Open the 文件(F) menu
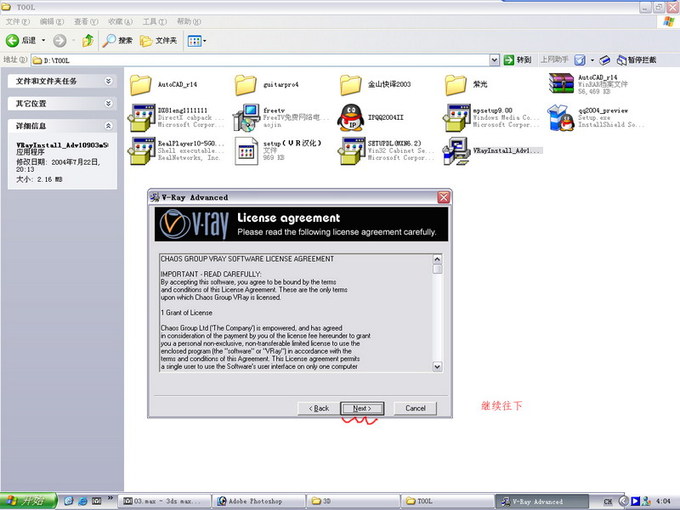The width and height of the screenshot is (680, 510). 17,21
